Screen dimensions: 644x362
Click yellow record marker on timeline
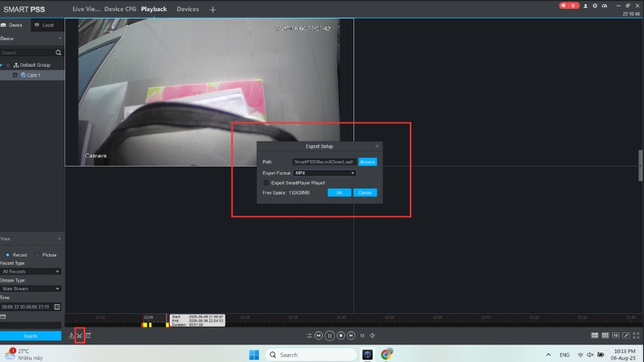click(146, 325)
